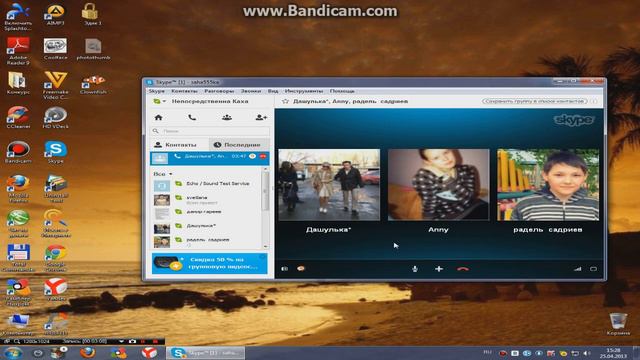Open the Yandex desktop shortcut
Image resolution: width=640 pixels, height=360 pixels.
tap(56, 289)
